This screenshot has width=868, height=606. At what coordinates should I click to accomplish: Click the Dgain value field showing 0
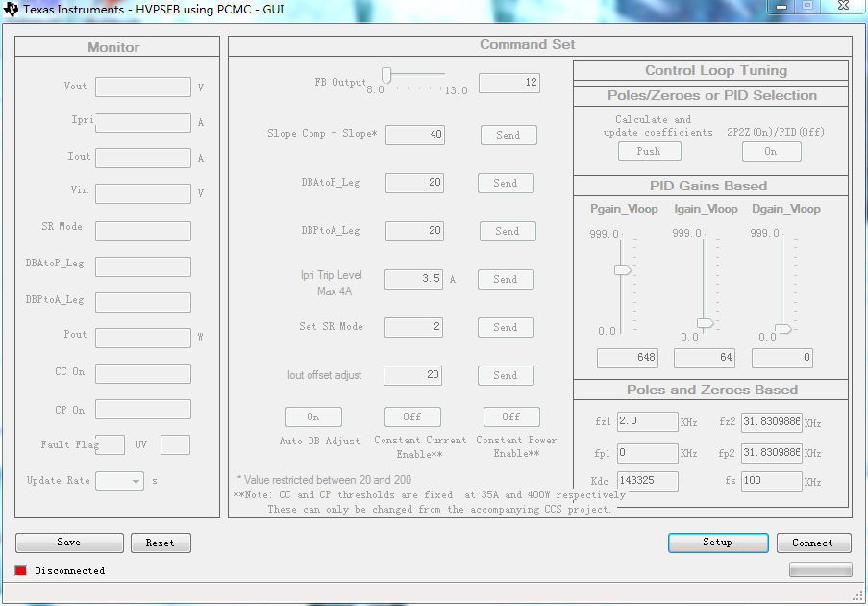(x=782, y=359)
